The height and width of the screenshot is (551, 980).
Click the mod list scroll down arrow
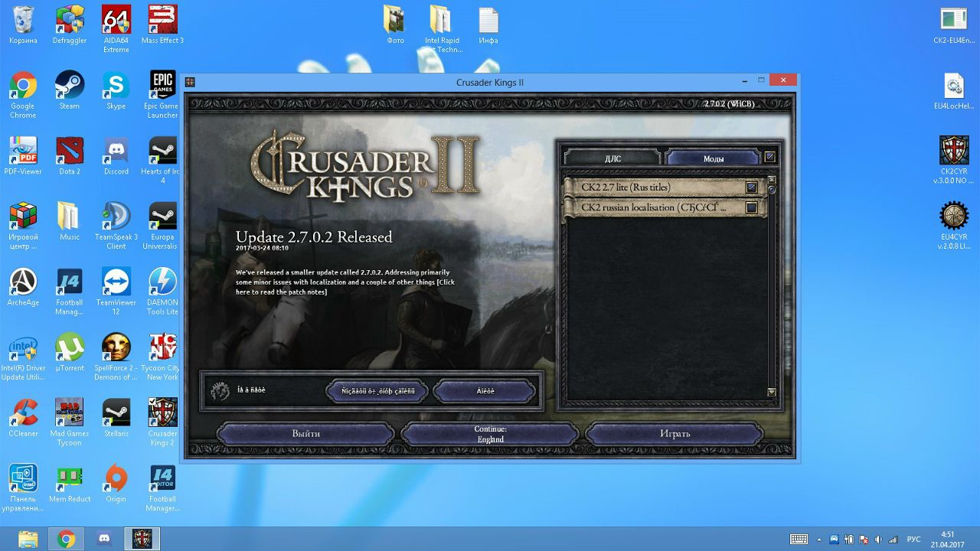772,392
